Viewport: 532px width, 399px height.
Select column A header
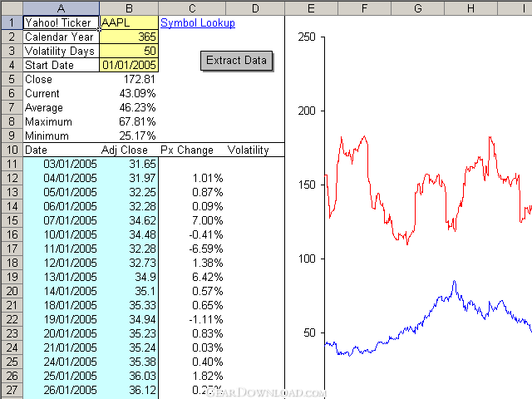coord(61,8)
